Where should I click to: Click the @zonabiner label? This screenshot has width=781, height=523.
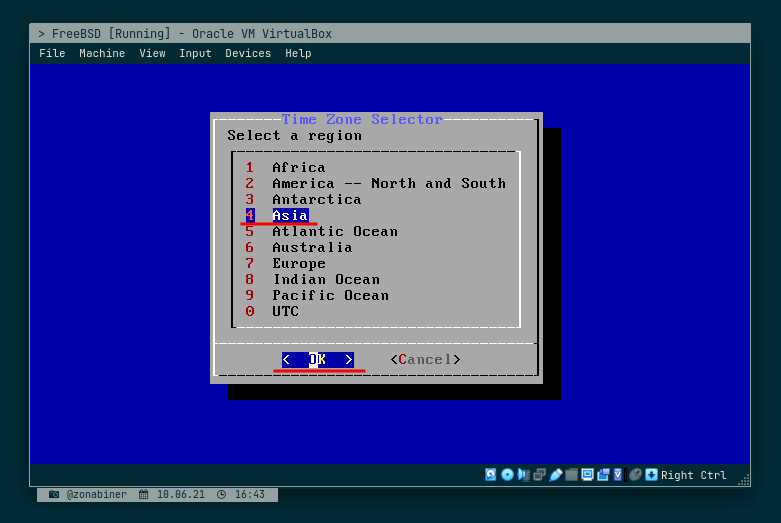(x=97, y=494)
